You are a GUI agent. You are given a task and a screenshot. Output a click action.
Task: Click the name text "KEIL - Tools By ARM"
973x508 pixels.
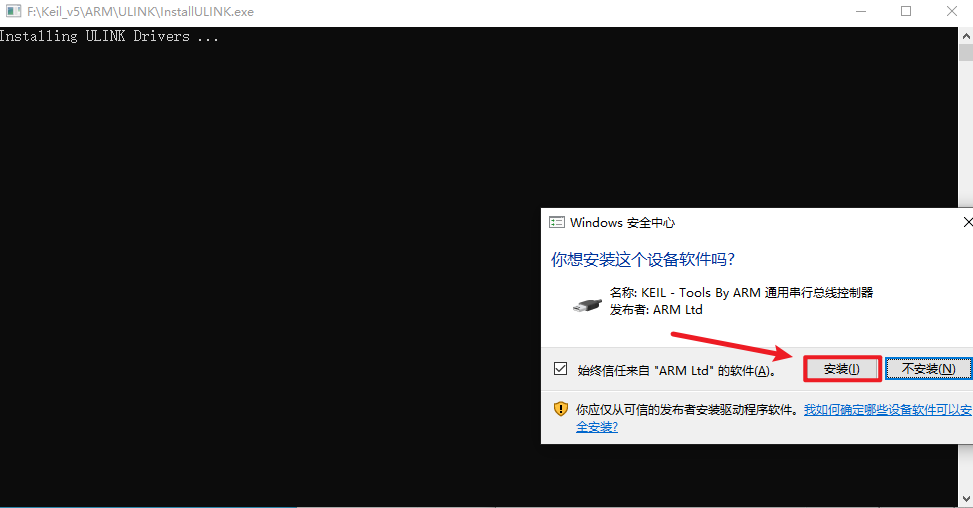(701, 293)
